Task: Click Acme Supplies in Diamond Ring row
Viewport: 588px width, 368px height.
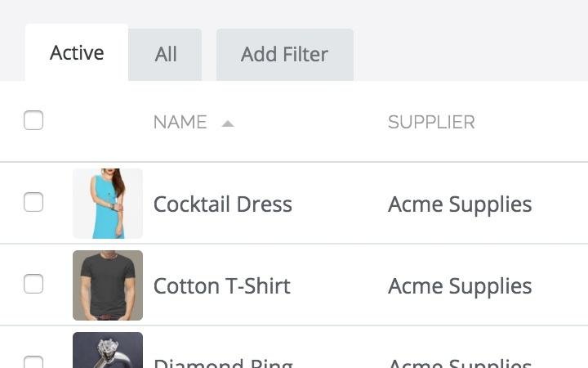Action: [x=460, y=363]
